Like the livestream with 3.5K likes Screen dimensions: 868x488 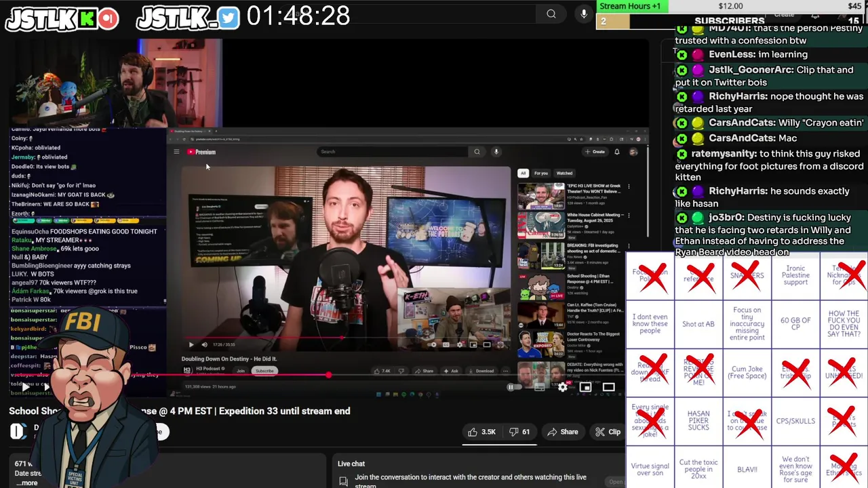click(481, 432)
